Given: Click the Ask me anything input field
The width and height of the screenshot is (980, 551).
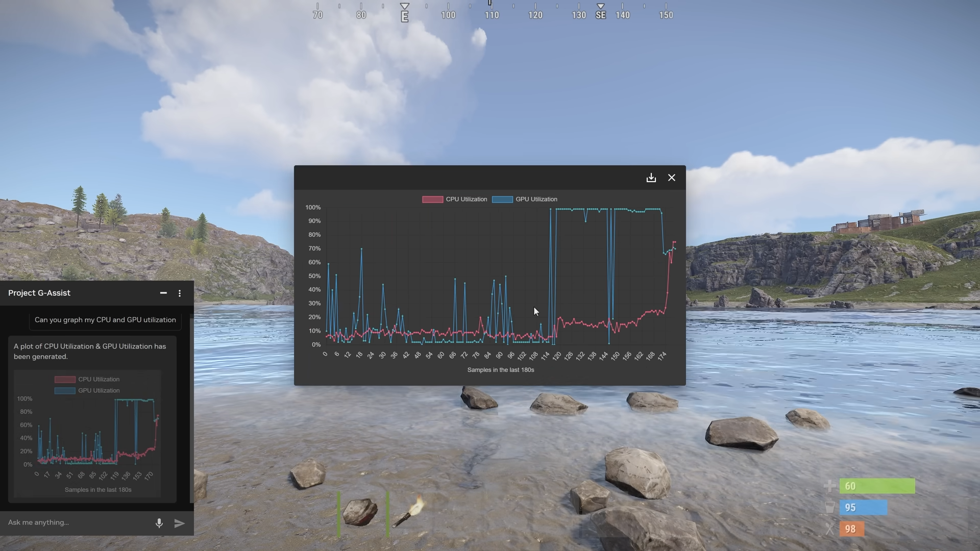Looking at the screenshot, I should tap(71, 522).
